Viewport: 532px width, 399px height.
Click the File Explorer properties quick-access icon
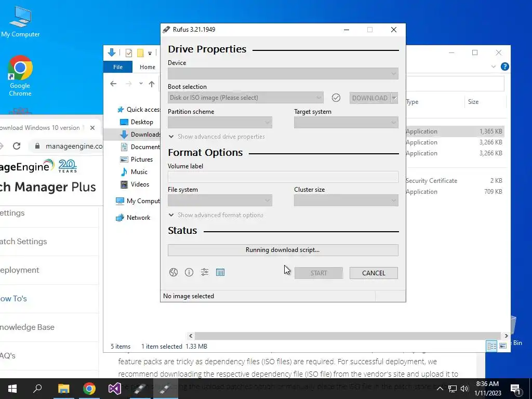click(x=129, y=52)
